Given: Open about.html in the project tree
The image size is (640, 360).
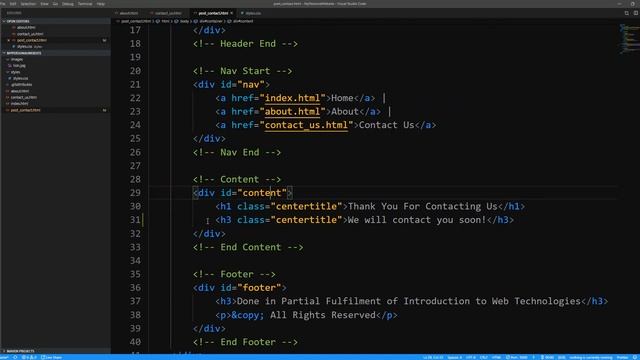Looking at the screenshot, I should (20, 91).
